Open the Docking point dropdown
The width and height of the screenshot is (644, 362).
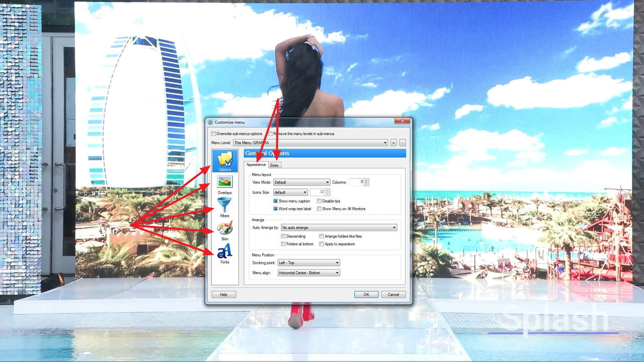[308, 263]
